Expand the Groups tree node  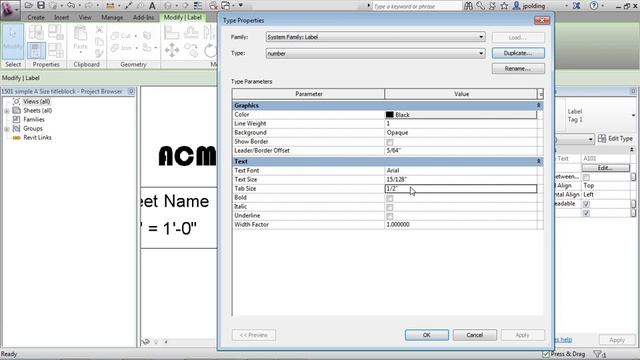coord(7,129)
